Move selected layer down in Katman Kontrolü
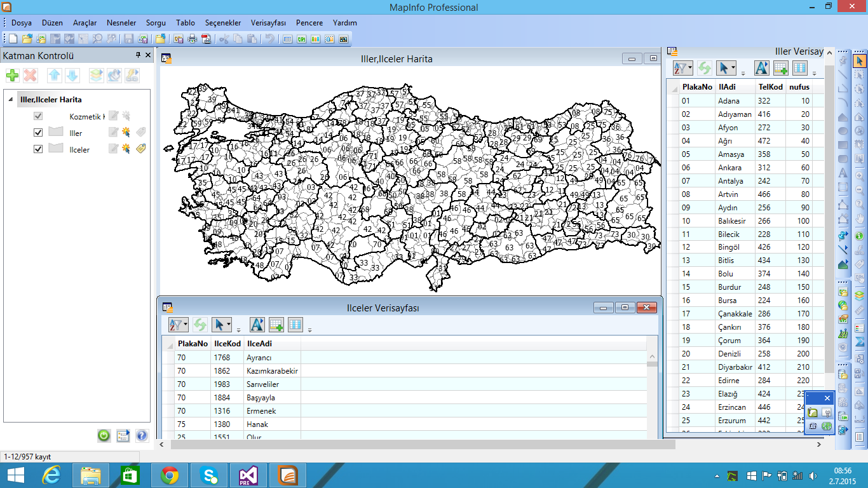Screen dimensions: 868x488 pos(72,76)
